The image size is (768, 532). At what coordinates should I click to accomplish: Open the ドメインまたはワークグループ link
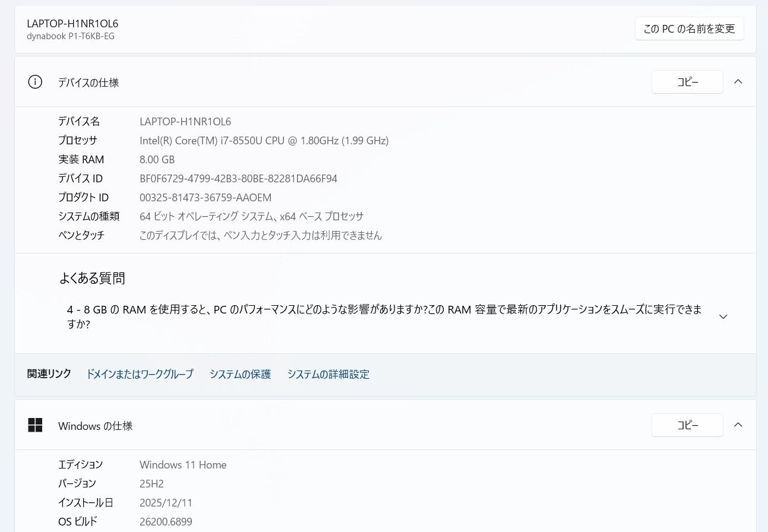coord(140,374)
